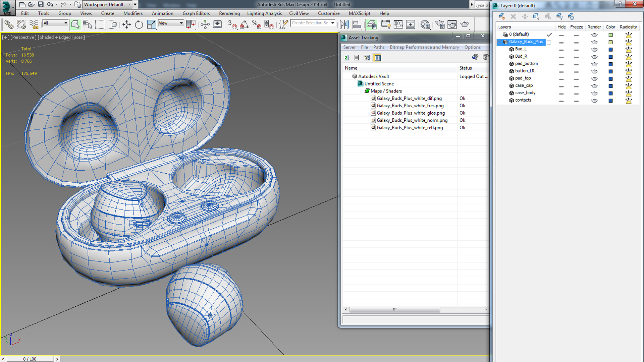Toggle Render teapot for case_body
The width and height of the screenshot is (644, 362).
pyautogui.click(x=594, y=93)
